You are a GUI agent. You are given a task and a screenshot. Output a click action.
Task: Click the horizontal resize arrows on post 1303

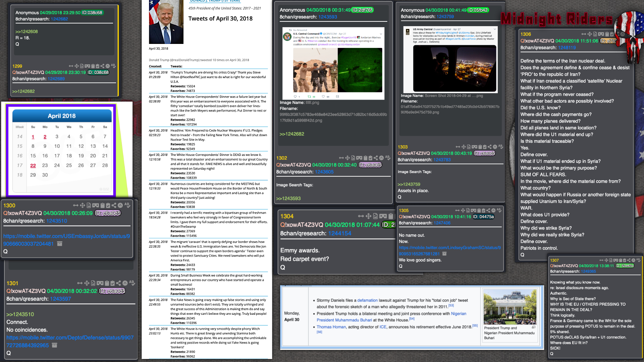tap(458, 147)
